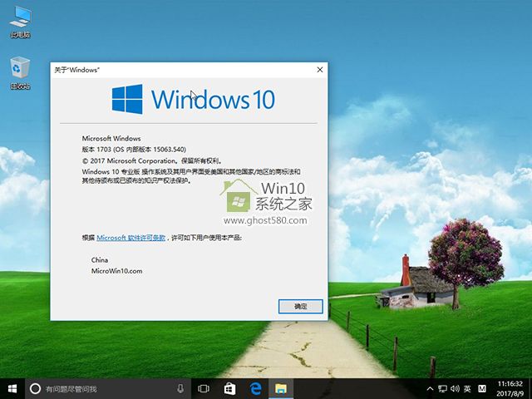Click the Cortana circle icon
Screen dimensions: 532x399
tap(35, 388)
